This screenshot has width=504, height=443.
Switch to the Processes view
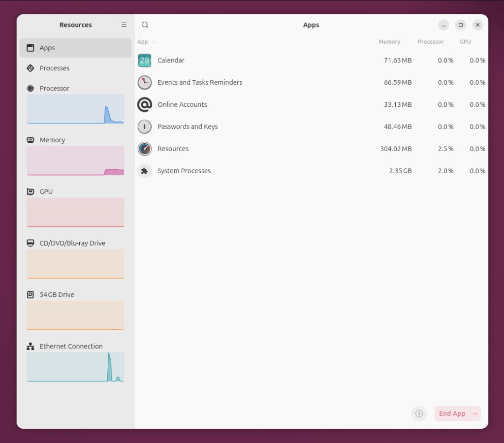(54, 68)
